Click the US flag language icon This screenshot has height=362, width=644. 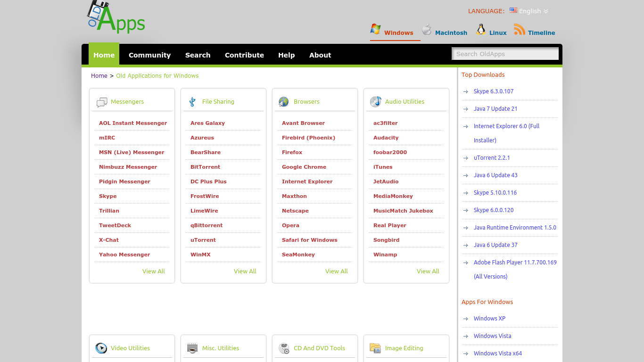(513, 10)
